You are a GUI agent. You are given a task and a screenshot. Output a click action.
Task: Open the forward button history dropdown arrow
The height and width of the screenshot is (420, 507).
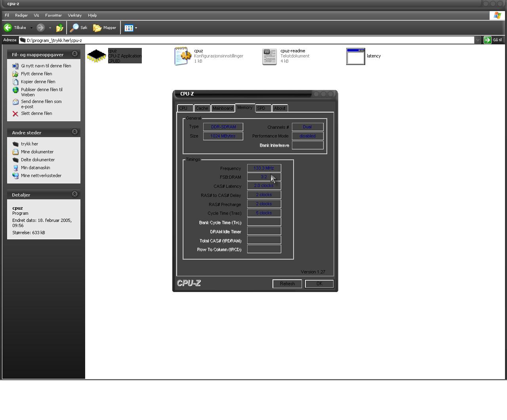[50, 28]
